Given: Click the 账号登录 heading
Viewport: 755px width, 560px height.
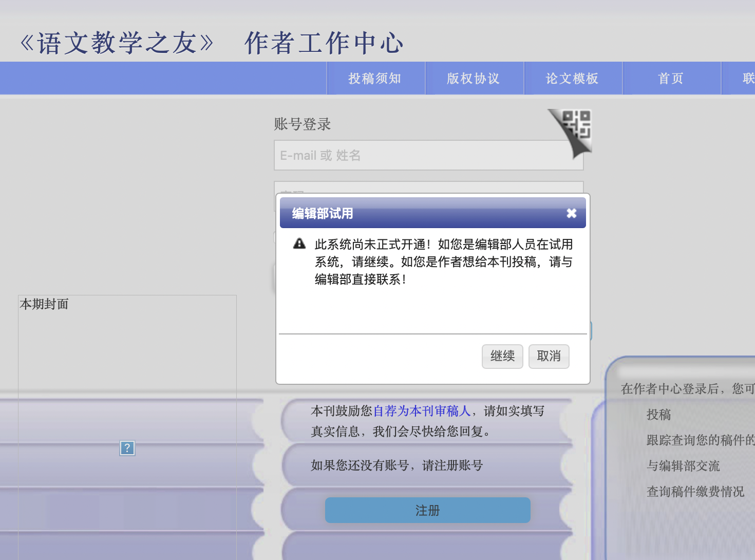Looking at the screenshot, I should click(x=303, y=124).
